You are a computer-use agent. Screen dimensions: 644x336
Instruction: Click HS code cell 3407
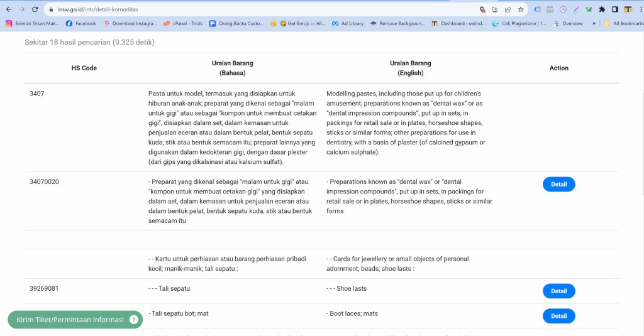point(37,94)
